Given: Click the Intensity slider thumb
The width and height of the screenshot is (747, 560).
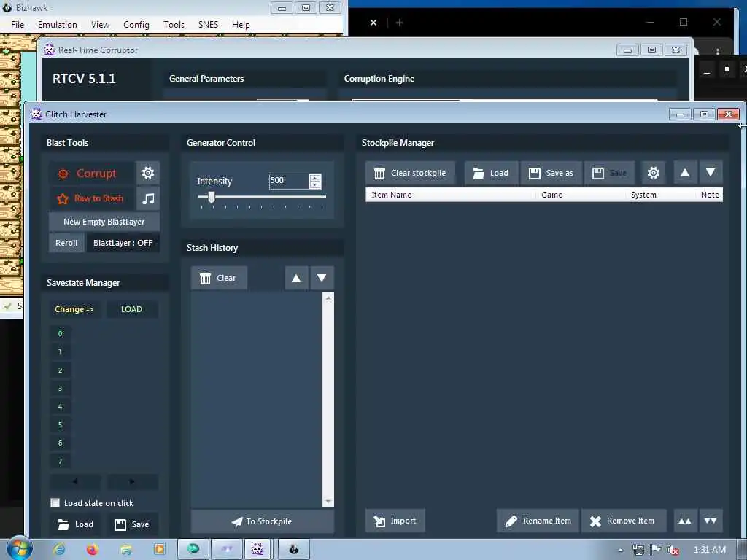Looking at the screenshot, I should (x=211, y=197).
